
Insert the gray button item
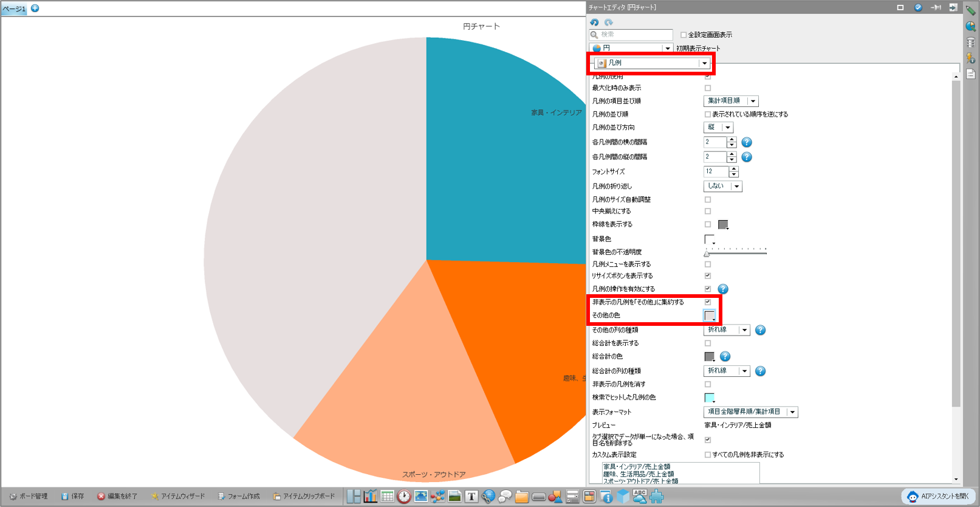pyautogui.click(x=538, y=497)
